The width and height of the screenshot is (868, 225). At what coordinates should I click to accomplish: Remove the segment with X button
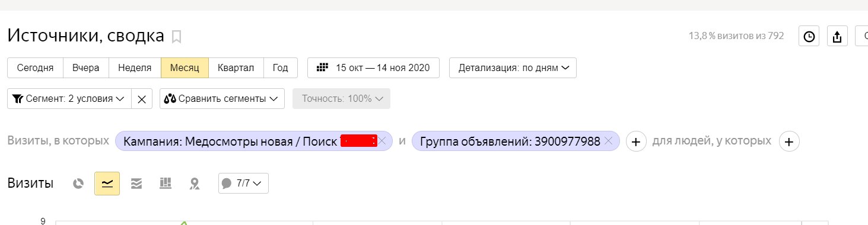point(141,99)
